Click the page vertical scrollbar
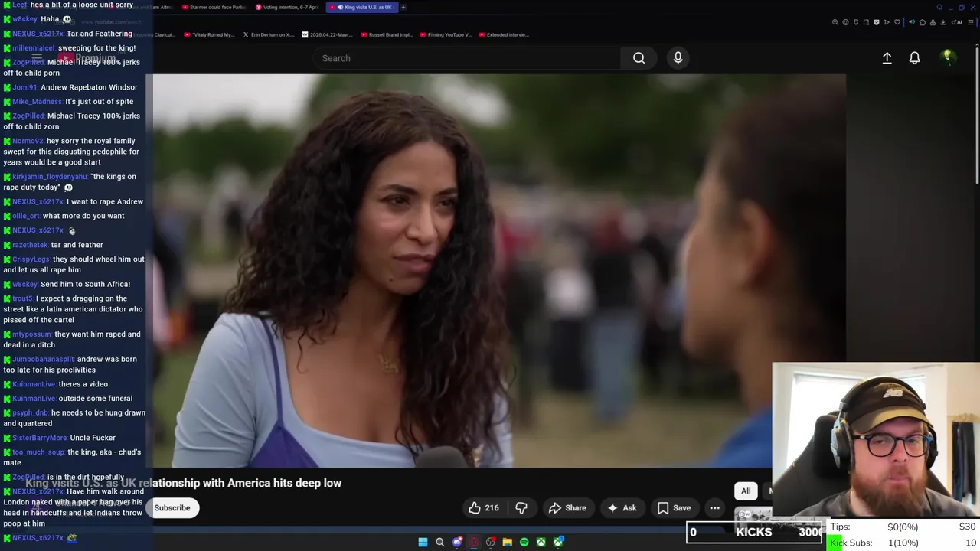Screen dimensions: 980x551 pyautogui.click(x=976, y=115)
